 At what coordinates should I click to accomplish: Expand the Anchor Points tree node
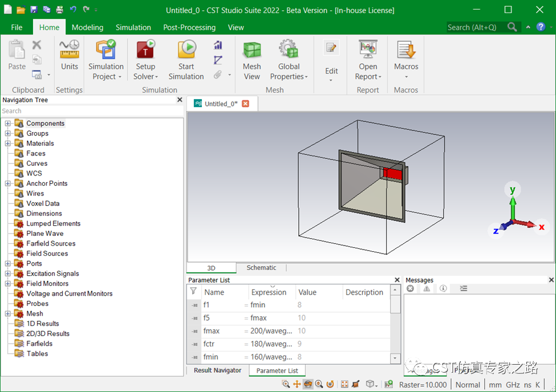(8, 183)
